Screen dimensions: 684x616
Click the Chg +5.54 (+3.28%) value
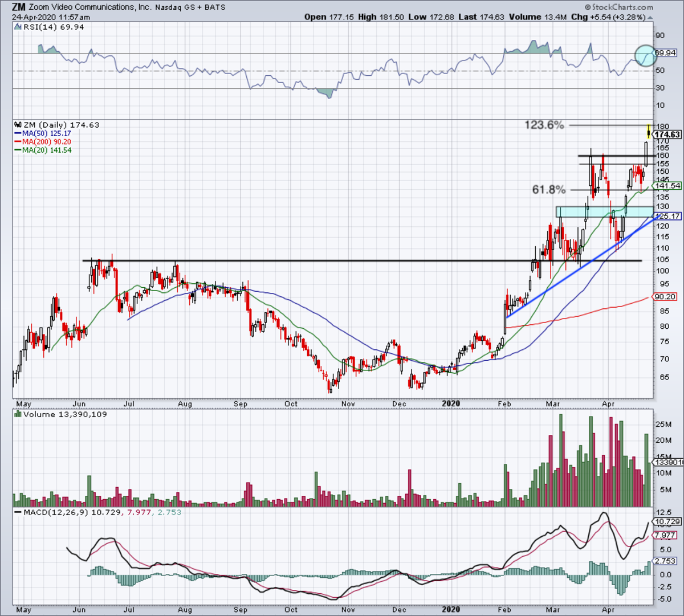(608, 17)
